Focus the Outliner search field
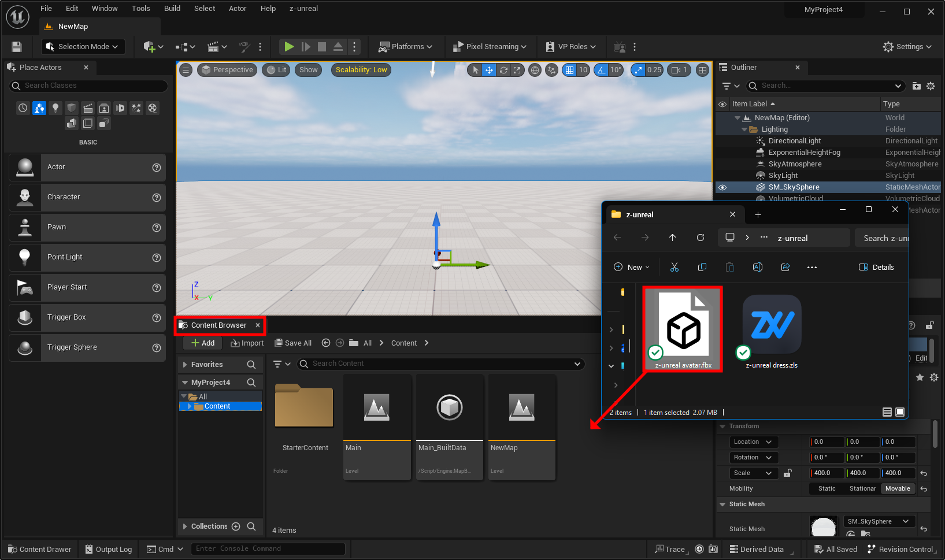 (x=825, y=86)
